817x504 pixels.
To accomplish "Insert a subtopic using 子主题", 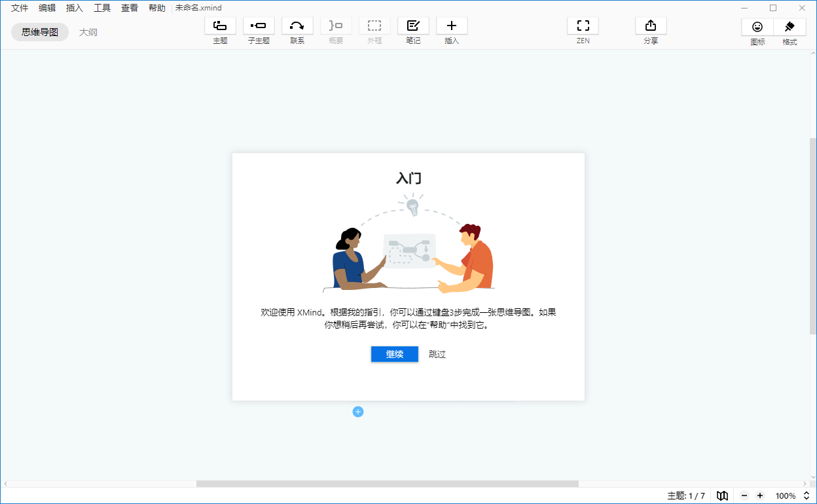I will [259, 26].
